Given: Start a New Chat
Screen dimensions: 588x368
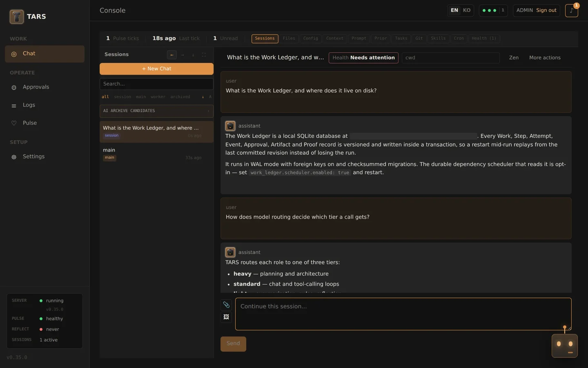Looking at the screenshot, I should point(156,69).
